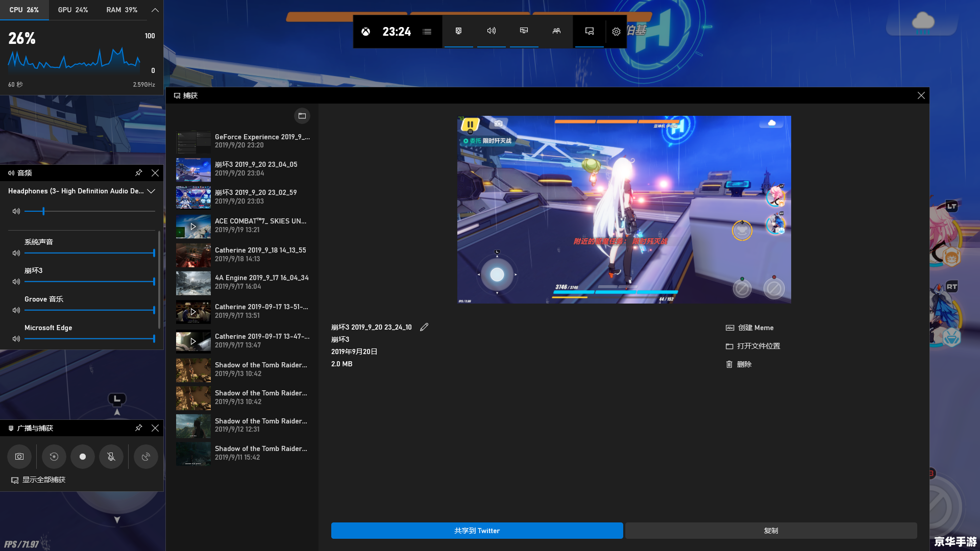
Task: Open the Xbox home icon
Action: point(365,32)
